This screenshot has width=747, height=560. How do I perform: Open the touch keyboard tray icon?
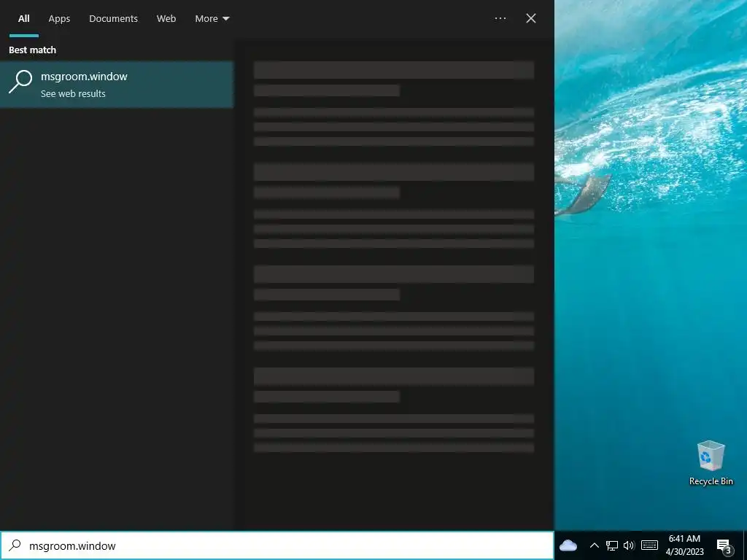[x=649, y=545]
